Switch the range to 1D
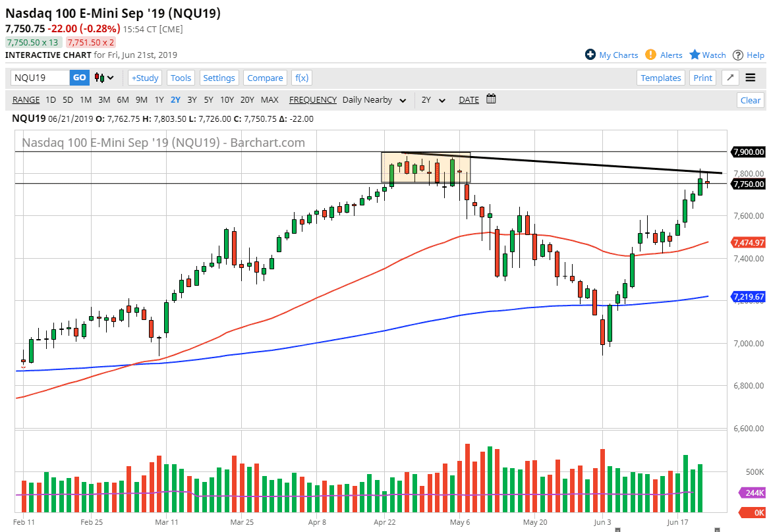The image size is (769, 532). [x=51, y=100]
